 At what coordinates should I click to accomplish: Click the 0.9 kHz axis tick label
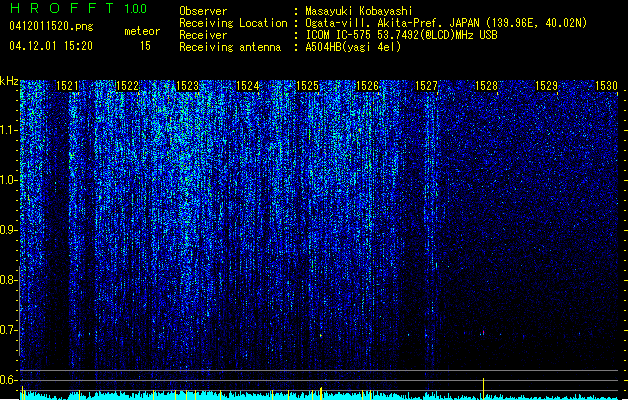[8, 230]
